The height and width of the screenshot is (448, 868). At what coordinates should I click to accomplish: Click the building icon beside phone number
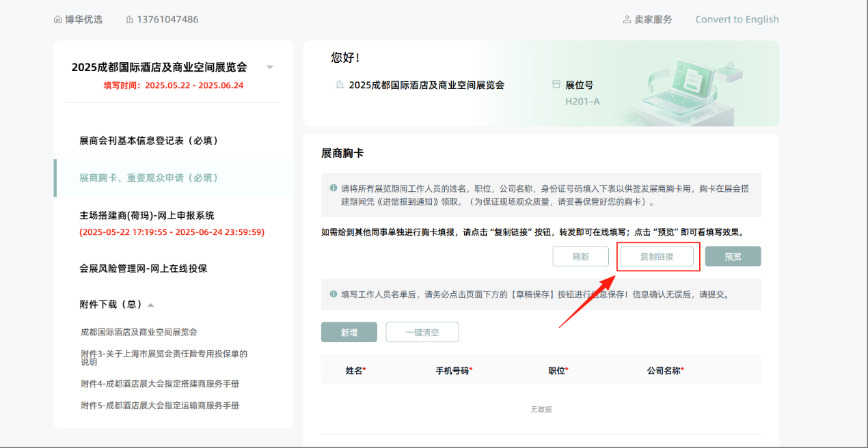pyautogui.click(x=130, y=20)
